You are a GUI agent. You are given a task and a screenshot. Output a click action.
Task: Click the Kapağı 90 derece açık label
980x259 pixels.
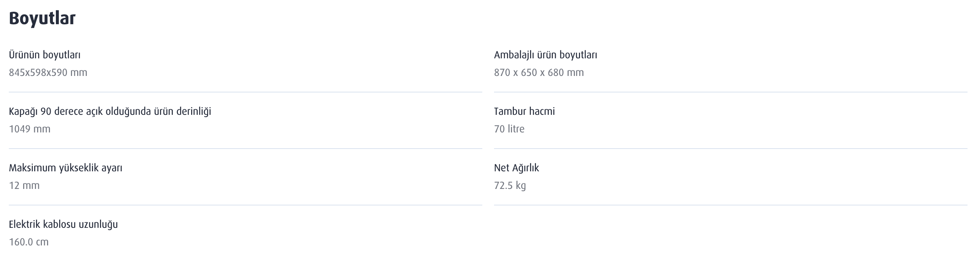coord(110,112)
